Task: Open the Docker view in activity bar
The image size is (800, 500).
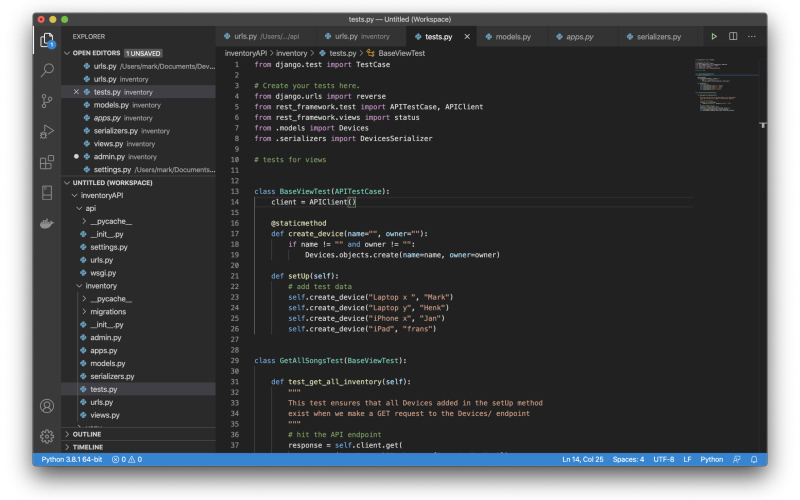Action: coord(47,223)
